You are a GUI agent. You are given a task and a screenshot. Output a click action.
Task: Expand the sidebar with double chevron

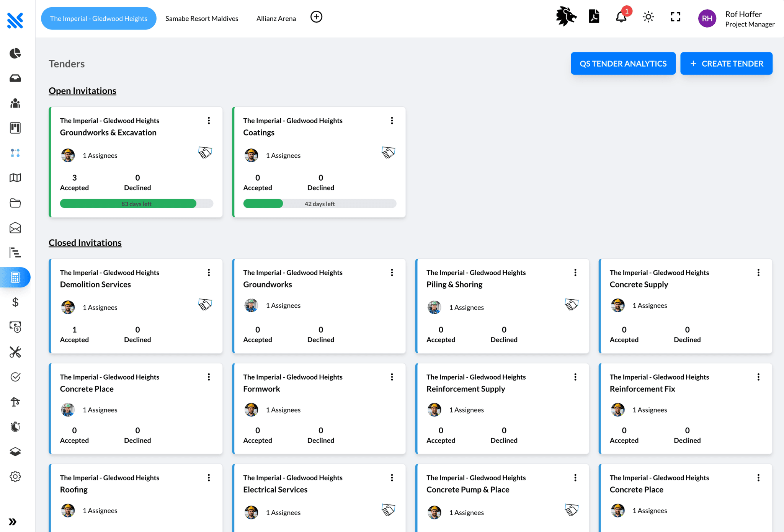click(13, 522)
